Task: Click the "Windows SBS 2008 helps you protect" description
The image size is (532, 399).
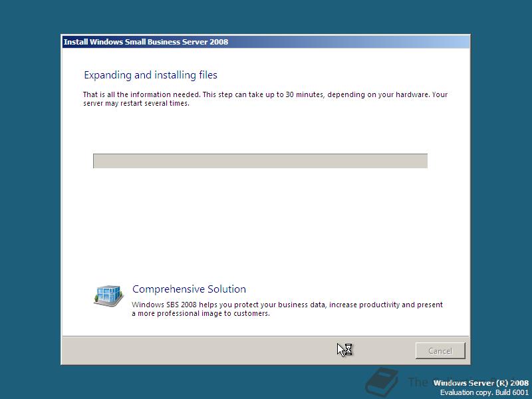Action: 287,309
